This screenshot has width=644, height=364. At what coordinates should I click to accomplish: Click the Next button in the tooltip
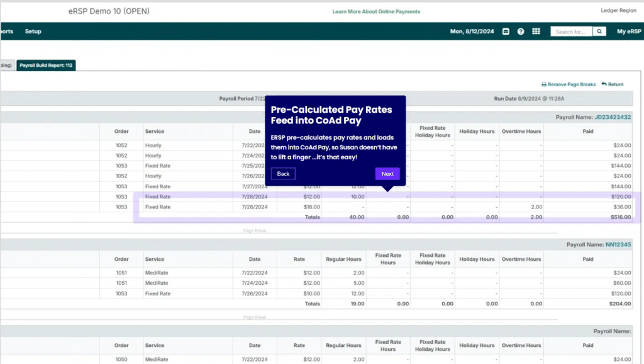coord(387,174)
